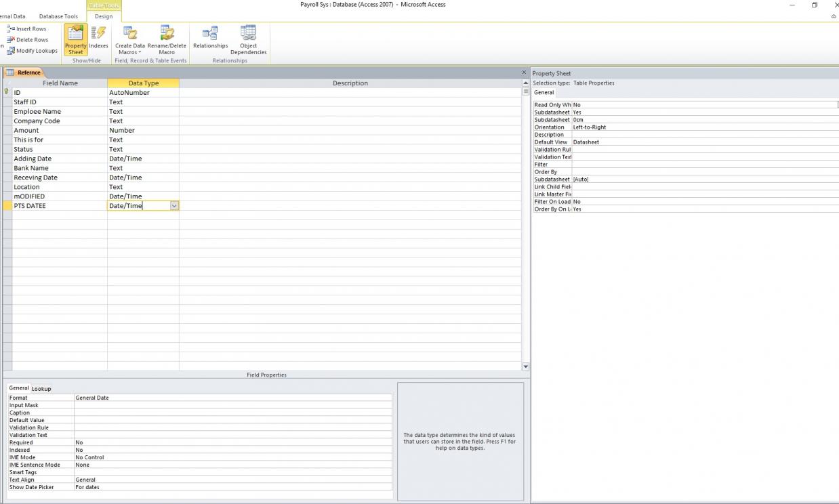The width and height of the screenshot is (839, 504).
Task: Select the This is for field name
Action: 60,140
